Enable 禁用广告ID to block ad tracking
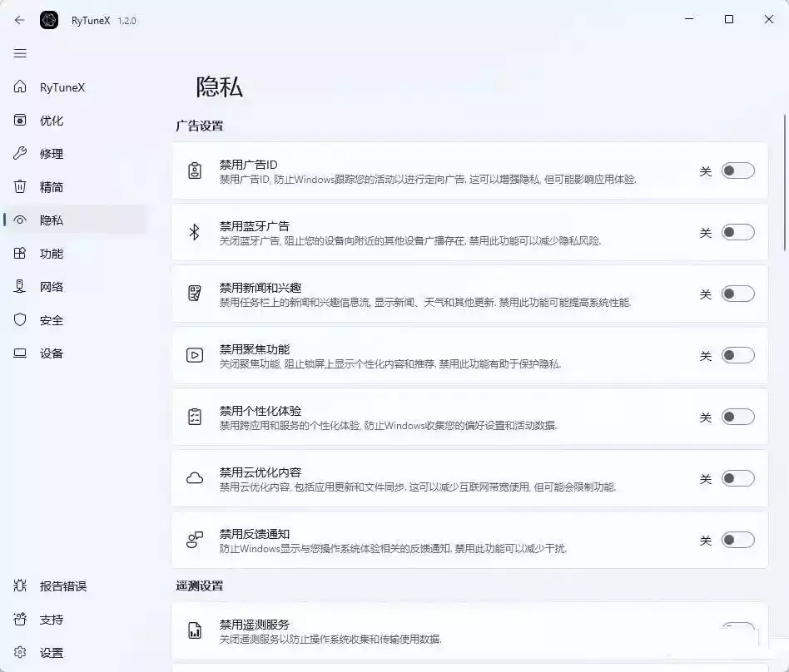The height and width of the screenshot is (672, 789). tap(736, 170)
